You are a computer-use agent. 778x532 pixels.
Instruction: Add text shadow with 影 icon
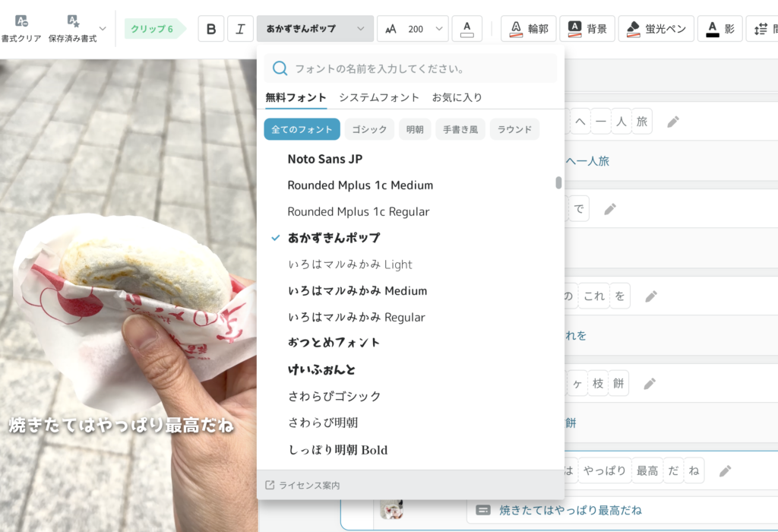(x=719, y=27)
